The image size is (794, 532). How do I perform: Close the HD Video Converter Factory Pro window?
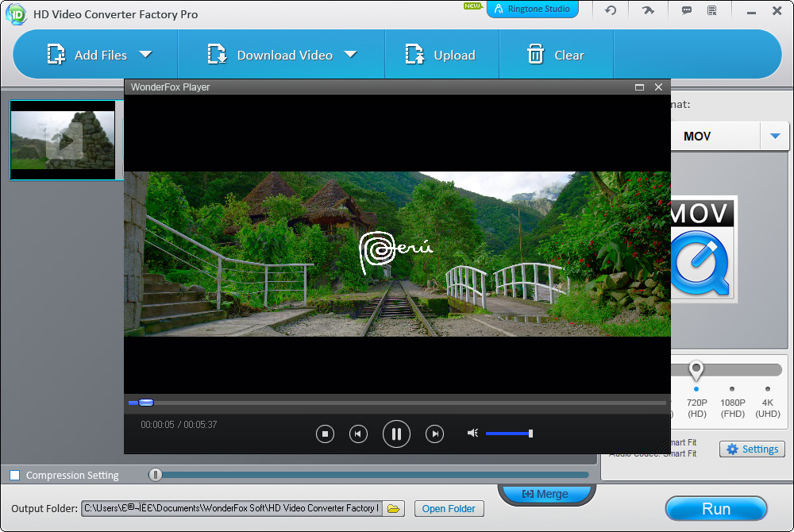777,10
